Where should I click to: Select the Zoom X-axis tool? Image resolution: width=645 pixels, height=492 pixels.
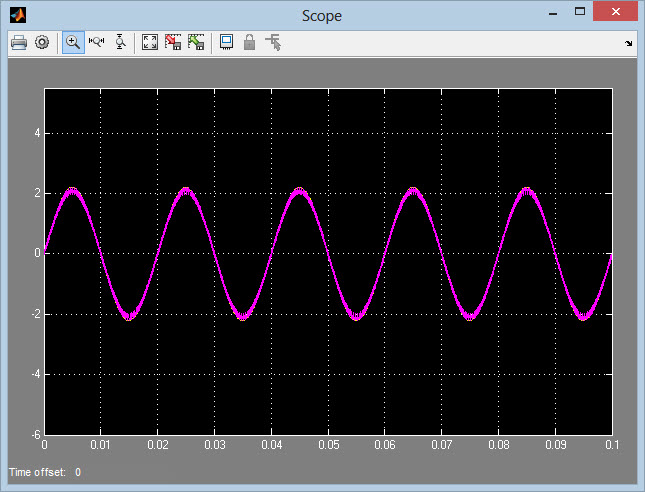[97, 42]
